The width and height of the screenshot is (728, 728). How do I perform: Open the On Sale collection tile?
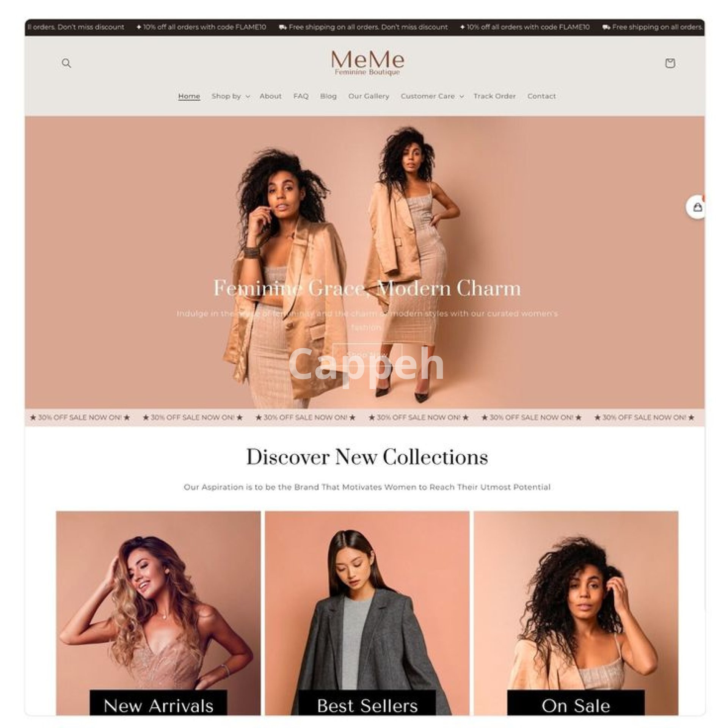576,613
